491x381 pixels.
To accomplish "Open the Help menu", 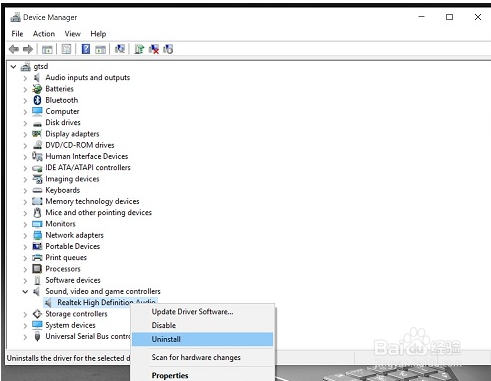I will (x=98, y=34).
